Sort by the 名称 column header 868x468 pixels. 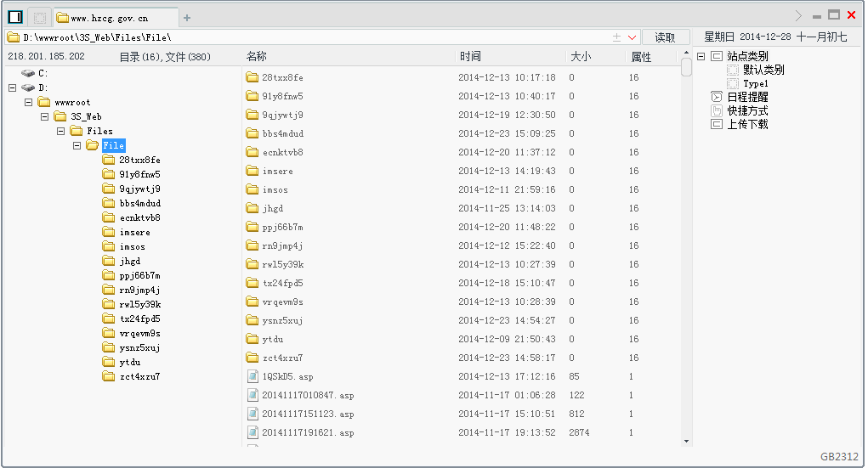[x=256, y=56]
